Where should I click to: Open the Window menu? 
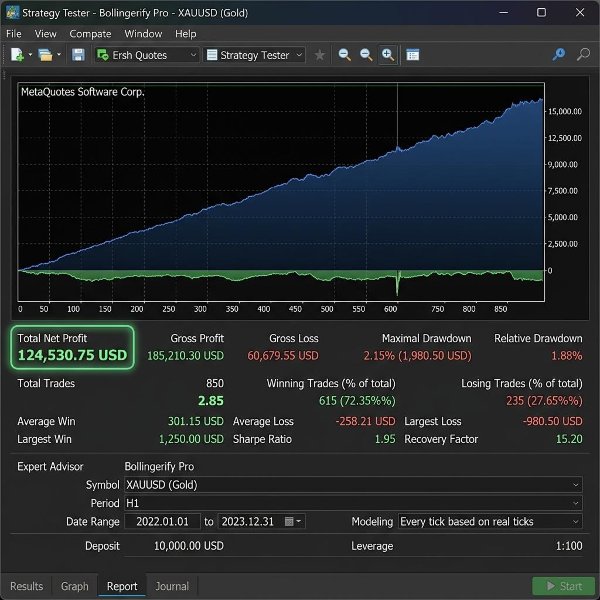(143, 34)
